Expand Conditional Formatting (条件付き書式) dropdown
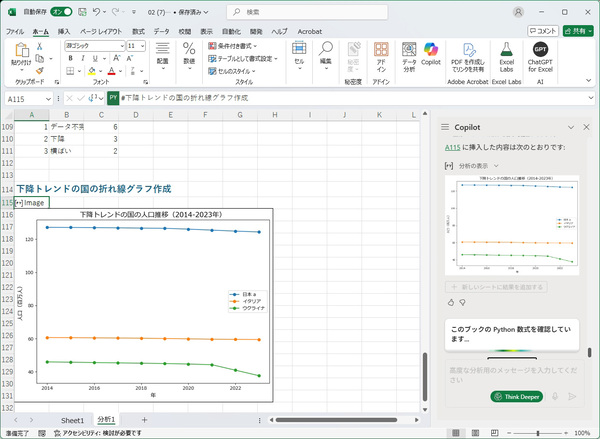The width and height of the screenshot is (600, 439). (x=235, y=45)
